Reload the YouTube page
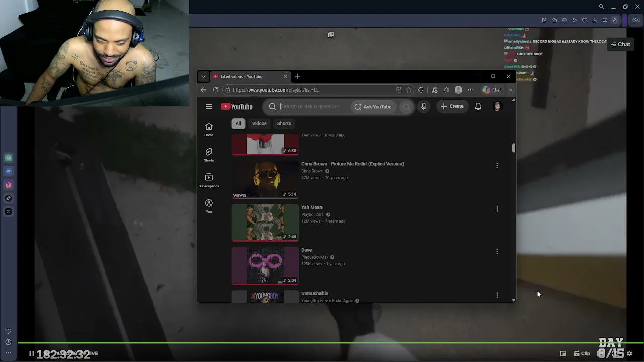 (x=215, y=90)
